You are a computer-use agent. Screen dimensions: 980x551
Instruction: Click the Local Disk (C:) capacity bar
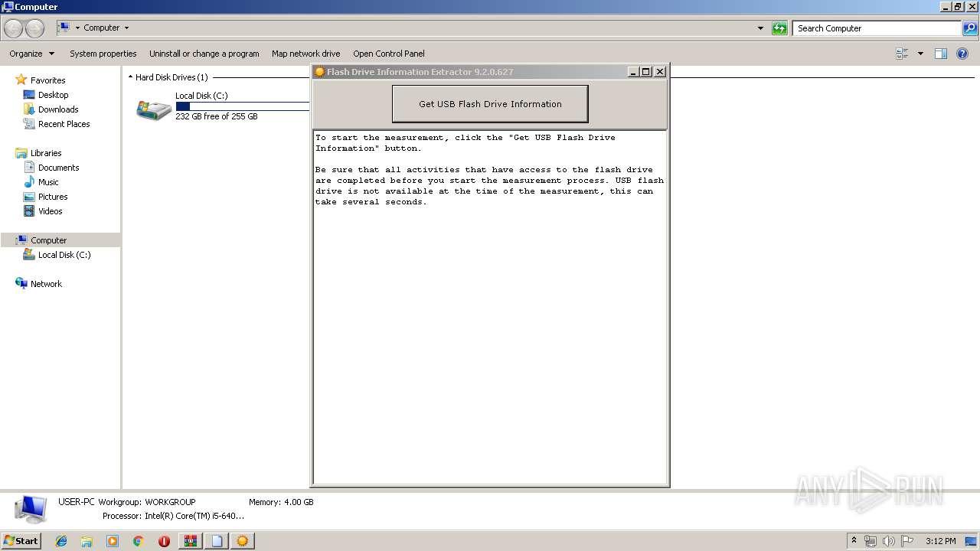coord(242,106)
